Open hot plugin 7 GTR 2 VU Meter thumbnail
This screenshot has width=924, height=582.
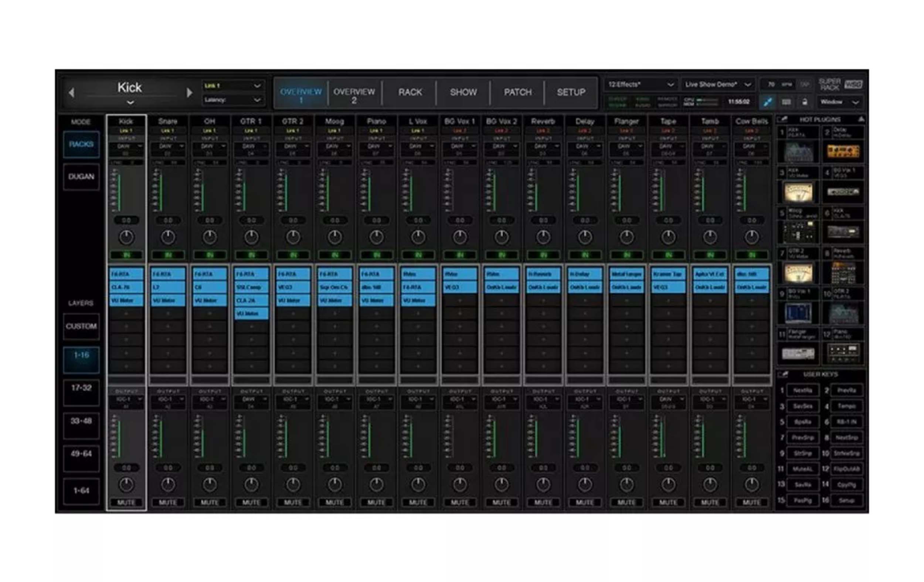point(798,272)
